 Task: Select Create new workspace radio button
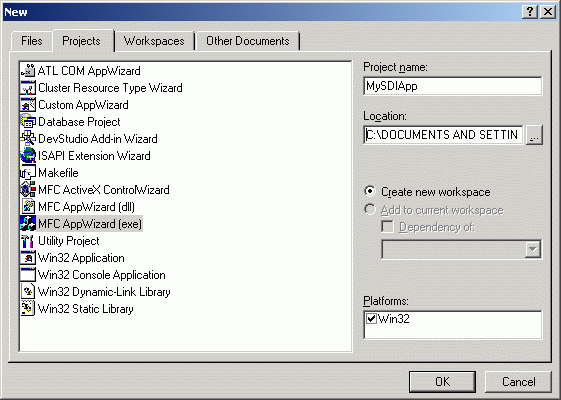coord(370,191)
